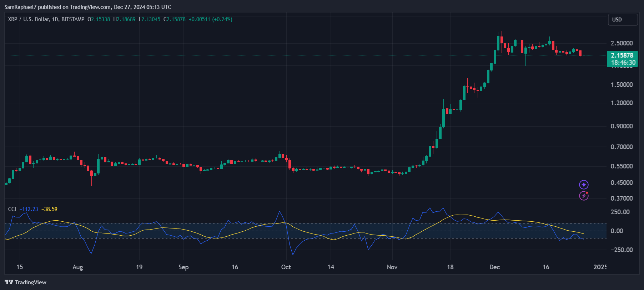Image resolution: width=644 pixels, height=290 pixels.
Task: Click the change value +0.00511 (+0.24%)
Action: [x=211, y=19]
